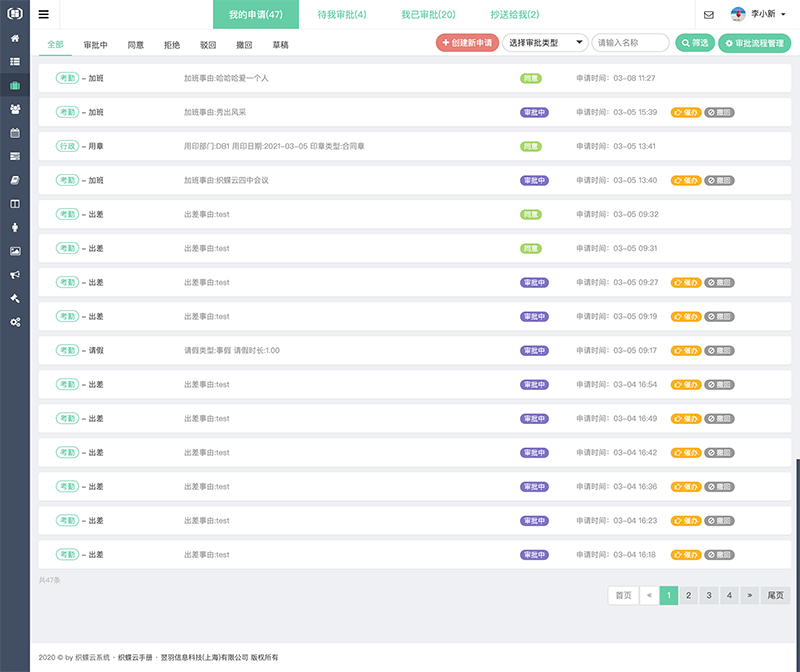Toggle the hamburger menu to collapse sidebar

(x=44, y=15)
